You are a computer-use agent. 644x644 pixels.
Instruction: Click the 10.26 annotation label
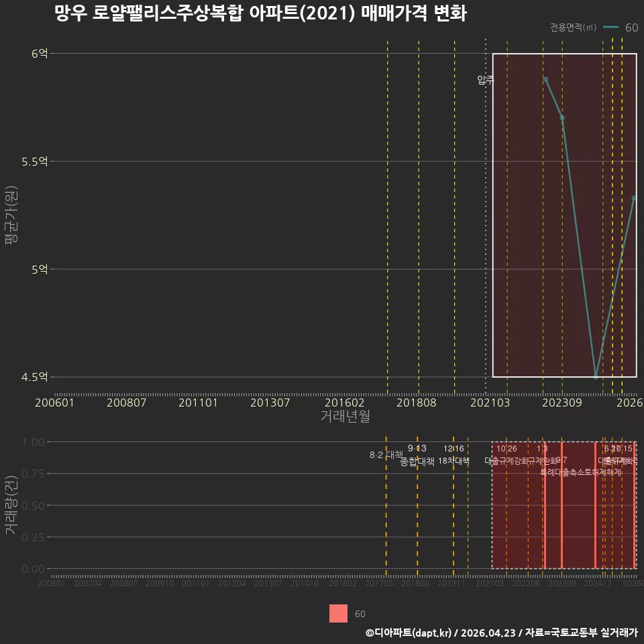[506, 449]
